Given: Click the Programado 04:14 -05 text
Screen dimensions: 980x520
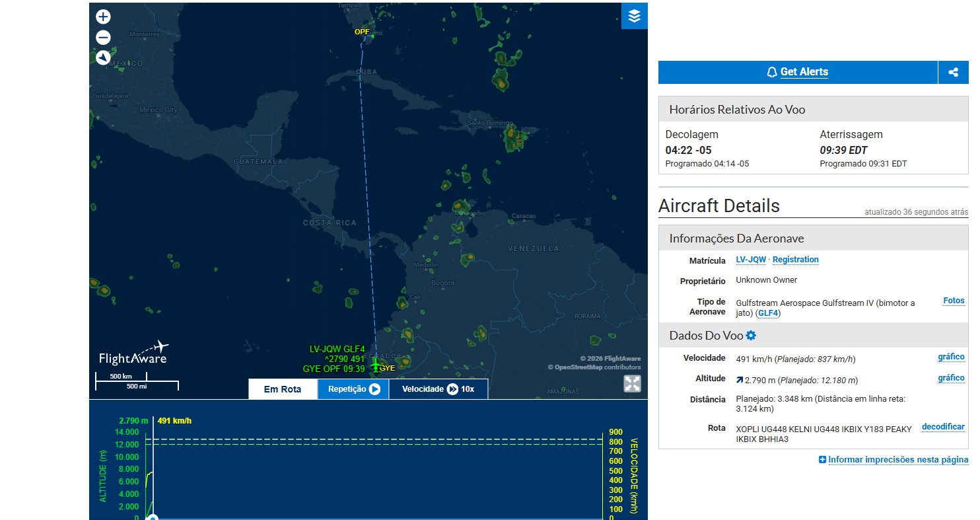Looking at the screenshot, I should [x=707, y=164].
